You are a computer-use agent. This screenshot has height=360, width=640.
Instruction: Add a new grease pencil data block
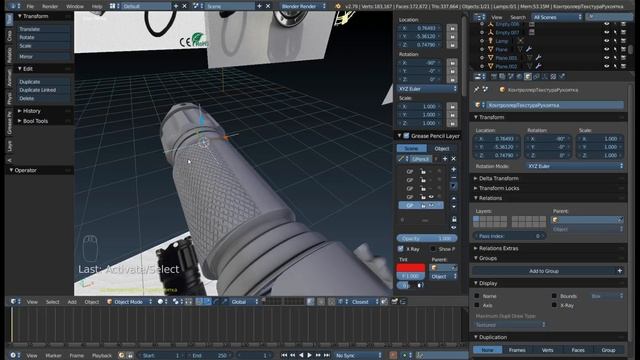445,159
